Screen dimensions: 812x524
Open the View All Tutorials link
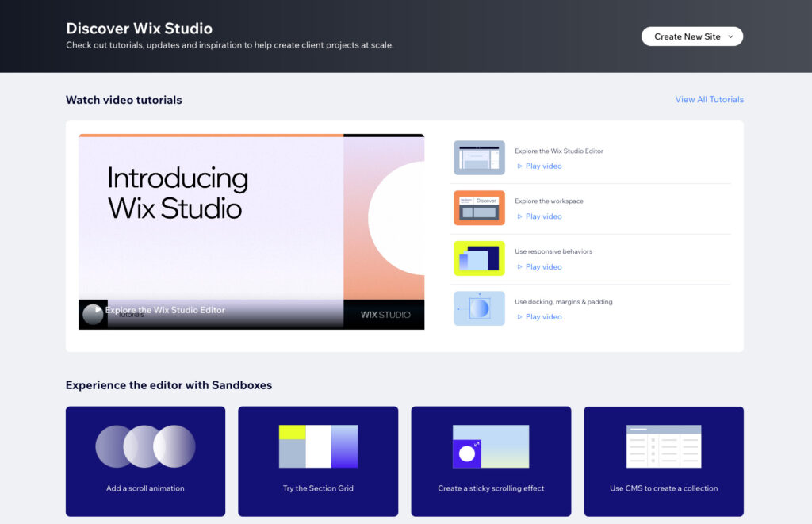click(x=709, y=99)
